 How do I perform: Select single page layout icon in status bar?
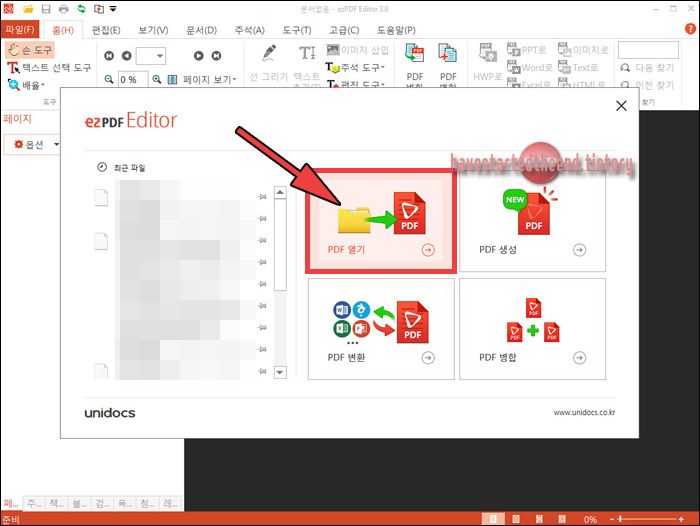[x=493, y=519]
